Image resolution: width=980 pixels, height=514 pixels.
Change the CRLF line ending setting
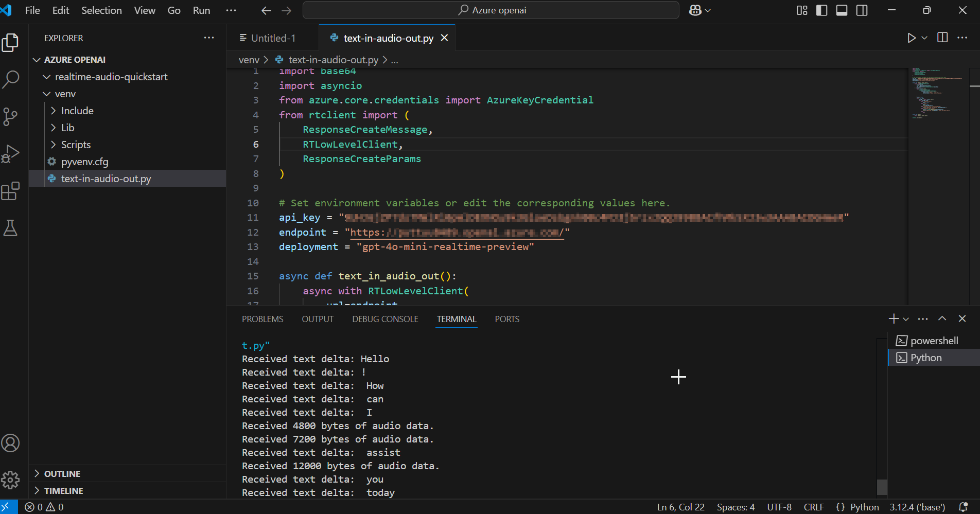pyautogui.click(x=814, y=507)
